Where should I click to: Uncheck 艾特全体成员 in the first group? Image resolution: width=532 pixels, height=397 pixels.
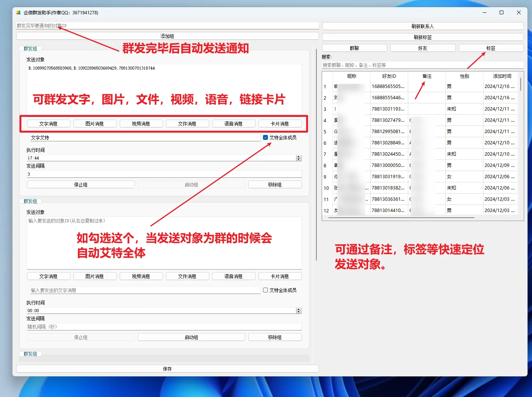click(266, 138)
